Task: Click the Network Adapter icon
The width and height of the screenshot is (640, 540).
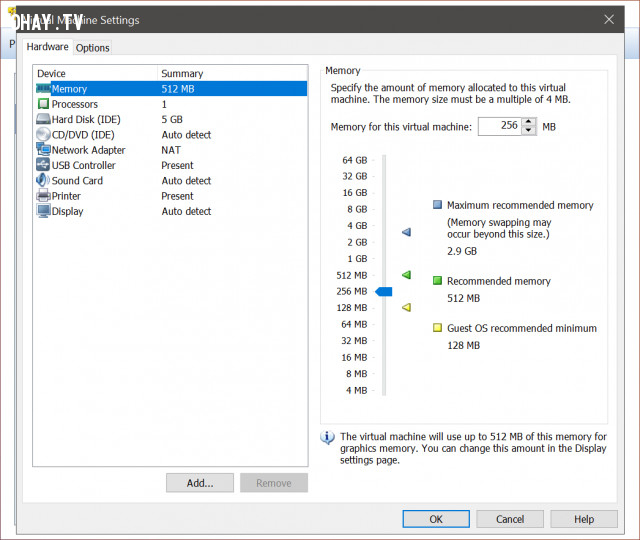Action: point(43,149)
